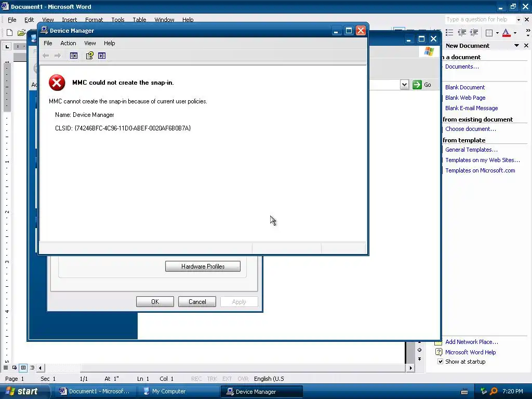Click Cancel in System Properties dialog
532x399 pixels.
(197, 302)
